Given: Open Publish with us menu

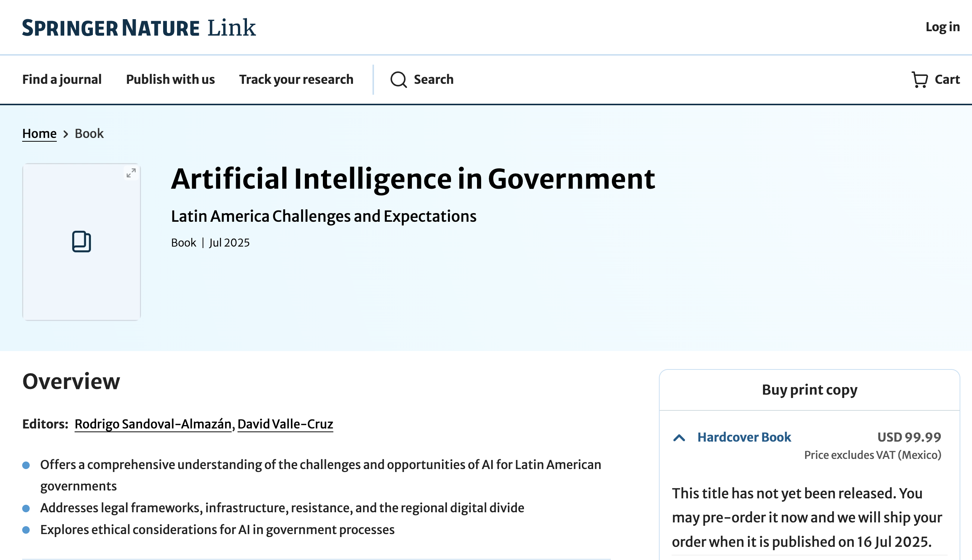Looking at the screenshot, I should coord(170,79).
